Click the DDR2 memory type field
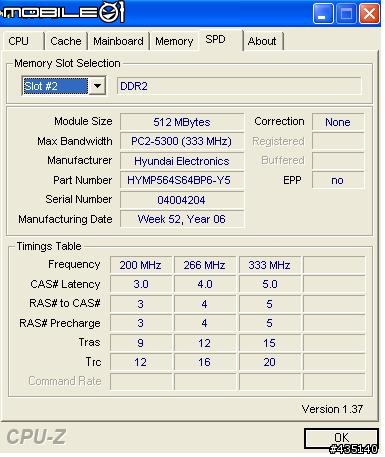Viewport: 385px width, 457px height. [239, 86]
